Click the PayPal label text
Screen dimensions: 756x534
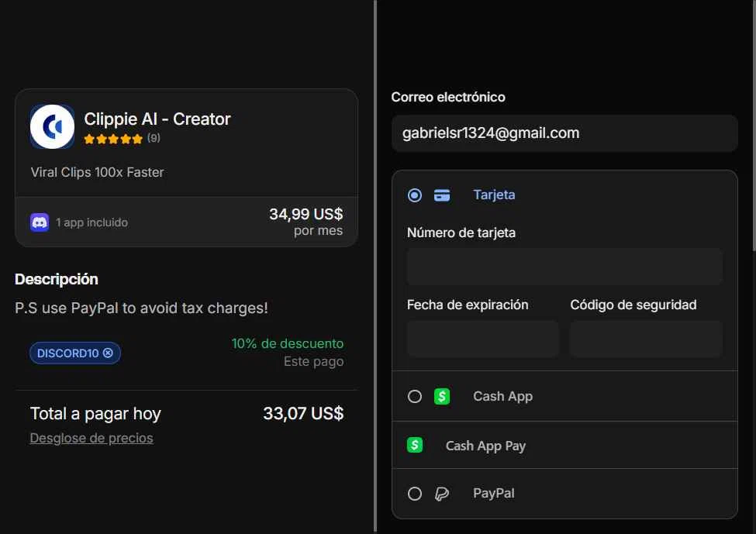[494, 494]
